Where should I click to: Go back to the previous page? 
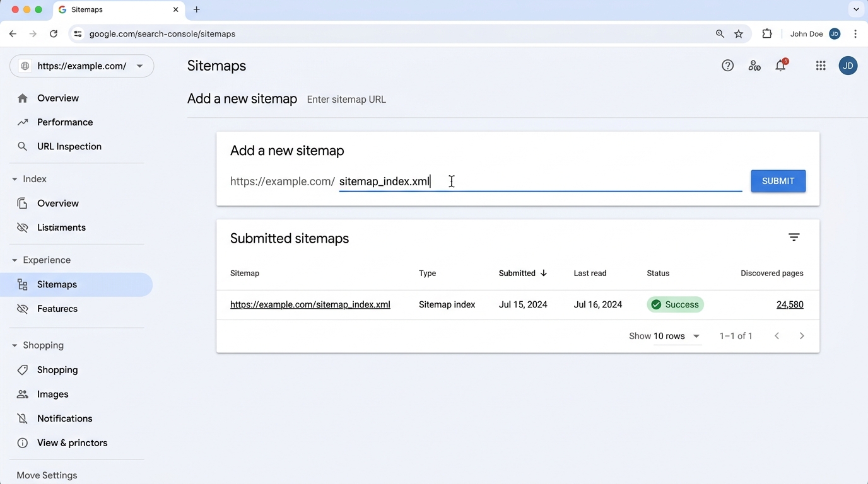point(13,34)
